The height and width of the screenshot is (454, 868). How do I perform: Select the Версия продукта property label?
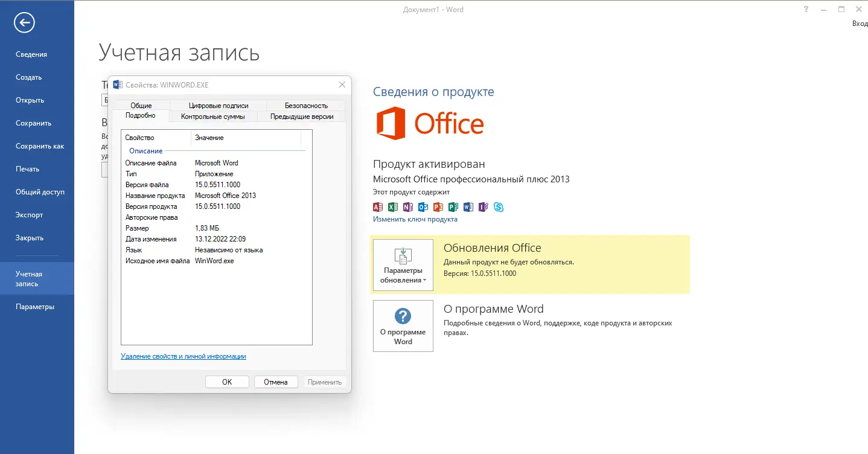click(x=152, y=206)
